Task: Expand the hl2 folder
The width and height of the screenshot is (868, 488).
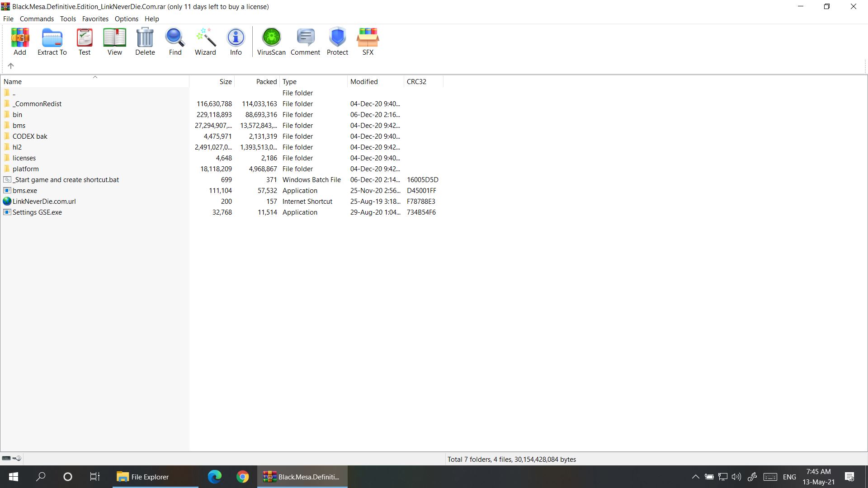Action: click(17, 146)
